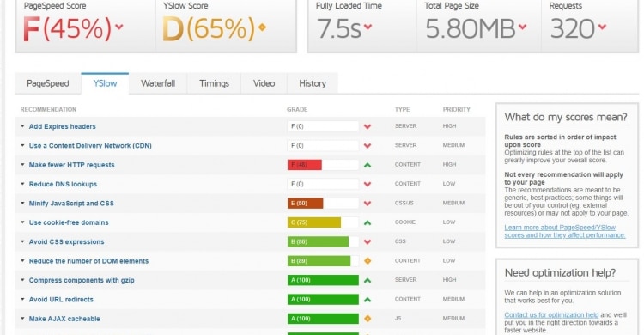
Task: Click the D(65%) YSlow score value
Action: [209, 28]
